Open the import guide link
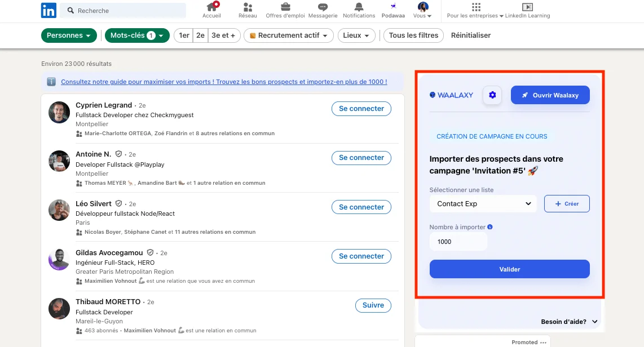This screenshot has width=644, height=347. (x=224, y=82)
